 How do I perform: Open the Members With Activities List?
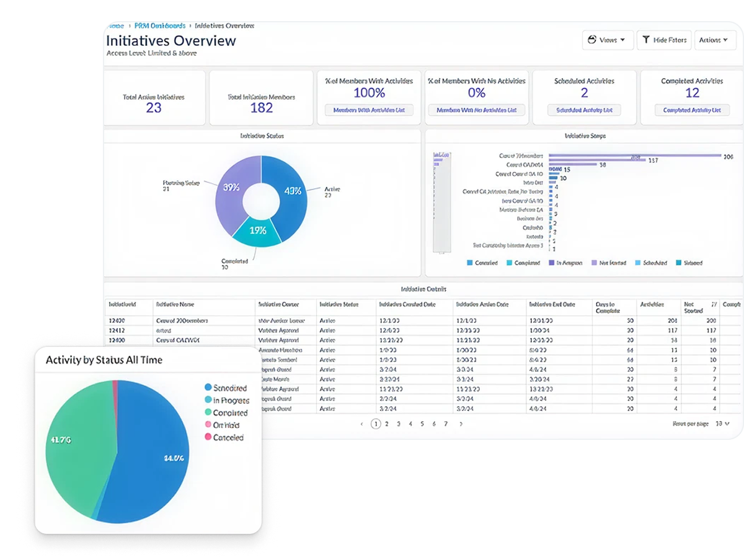click(x=369, y=110)
